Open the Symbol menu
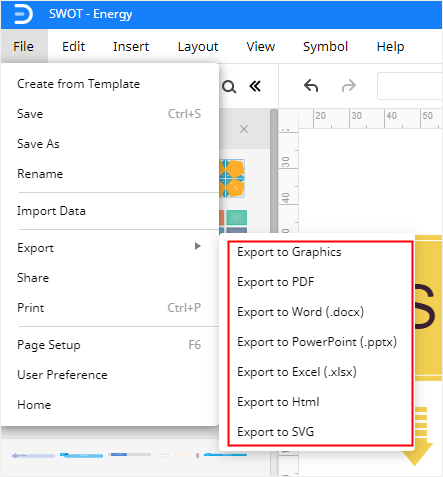 tap(325, 47)
